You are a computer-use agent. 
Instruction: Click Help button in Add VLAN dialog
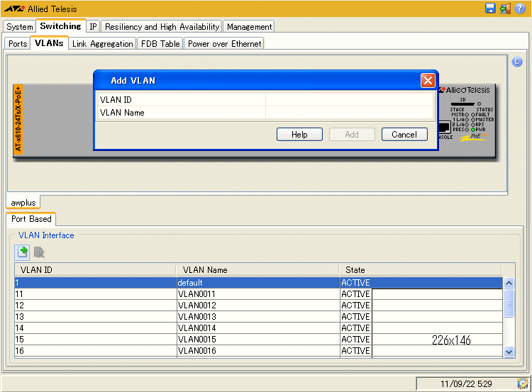(299, 135)
